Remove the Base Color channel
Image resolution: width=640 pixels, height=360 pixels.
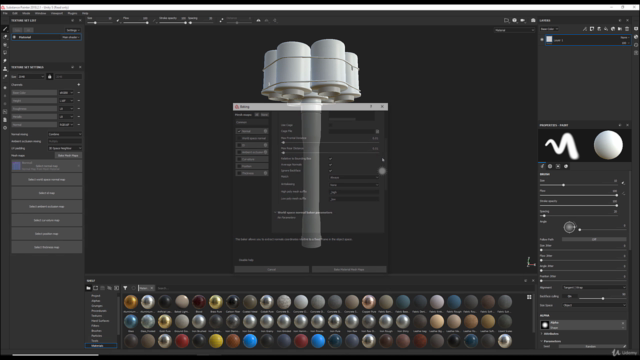coord(78,93)
